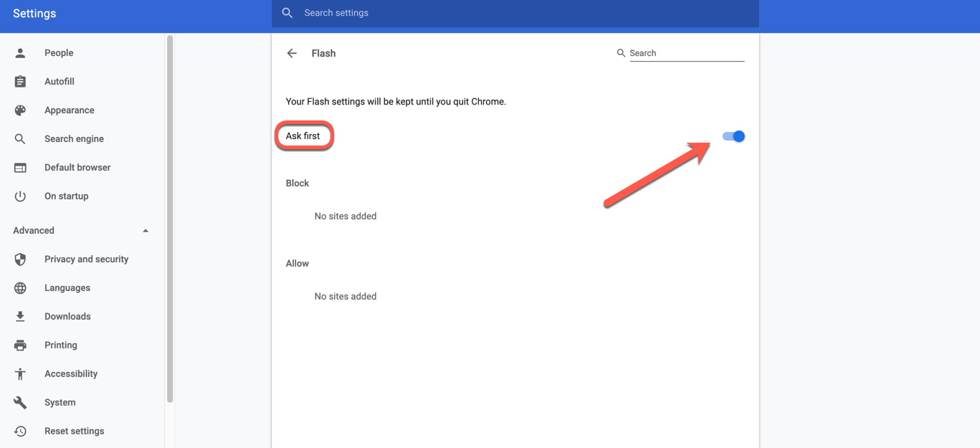
Task: Open Reset settings in the sidebar
Action: [x=74, y=432]
